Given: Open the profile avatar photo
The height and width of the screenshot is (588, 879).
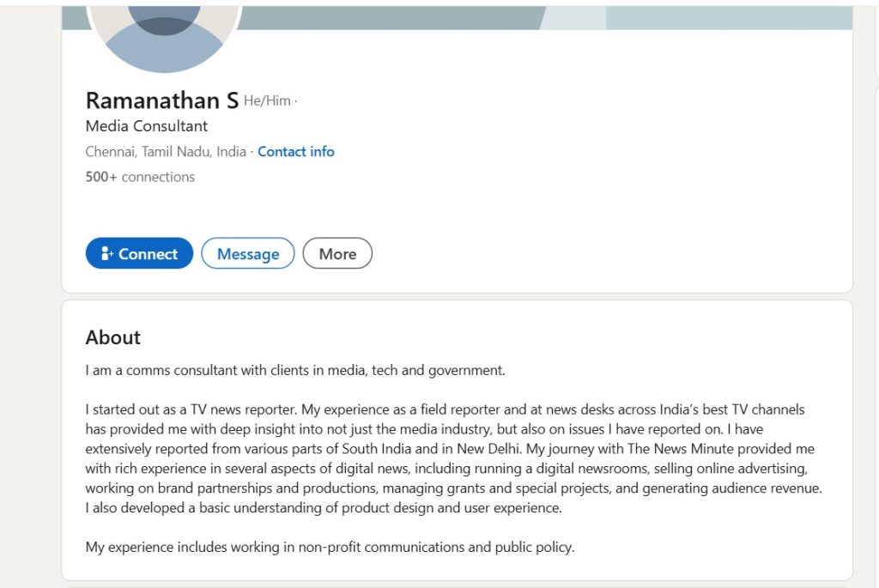Looking at the screenshot, I should click(164, 36).
